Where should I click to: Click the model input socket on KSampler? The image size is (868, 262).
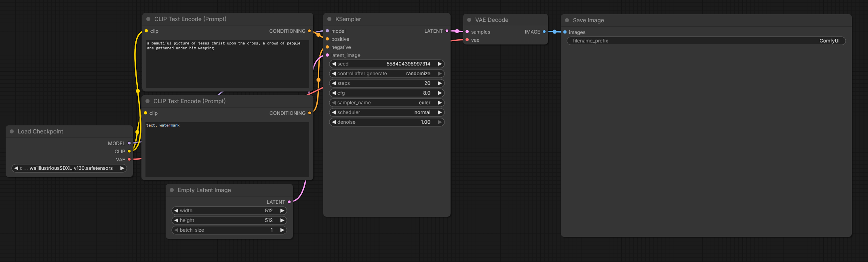[x=327, y=31]
